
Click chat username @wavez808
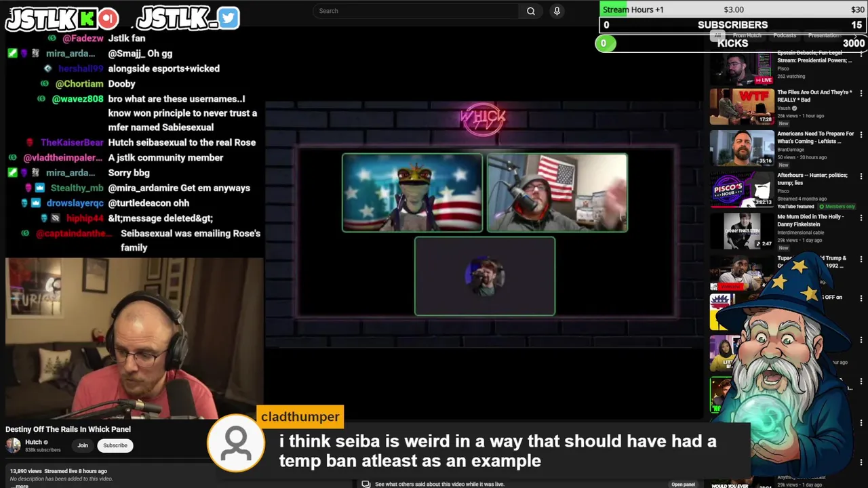pos(77,99)
